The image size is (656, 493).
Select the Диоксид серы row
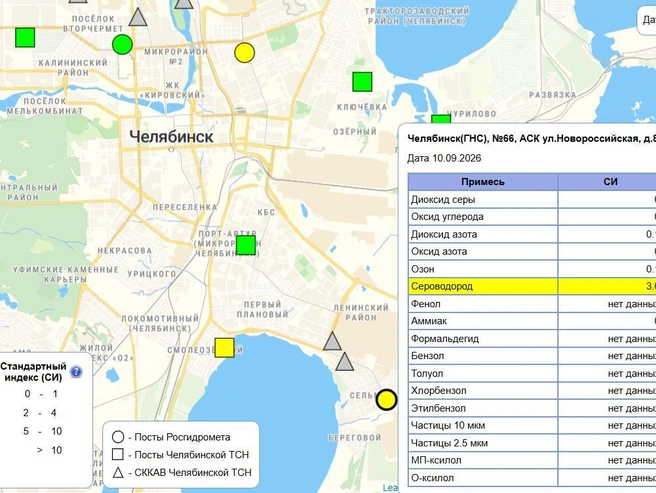[x=532, y=199]
